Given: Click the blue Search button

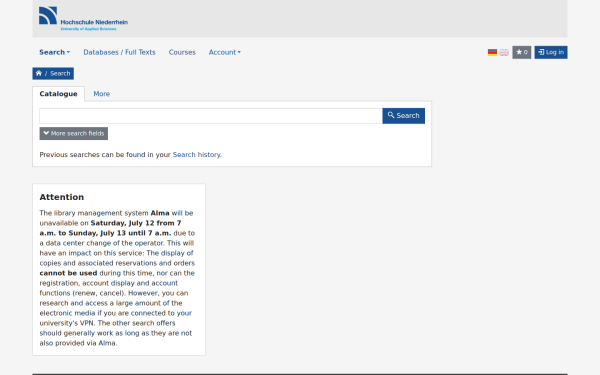Looking at the screenshot, I should click(x=403, y=116).
